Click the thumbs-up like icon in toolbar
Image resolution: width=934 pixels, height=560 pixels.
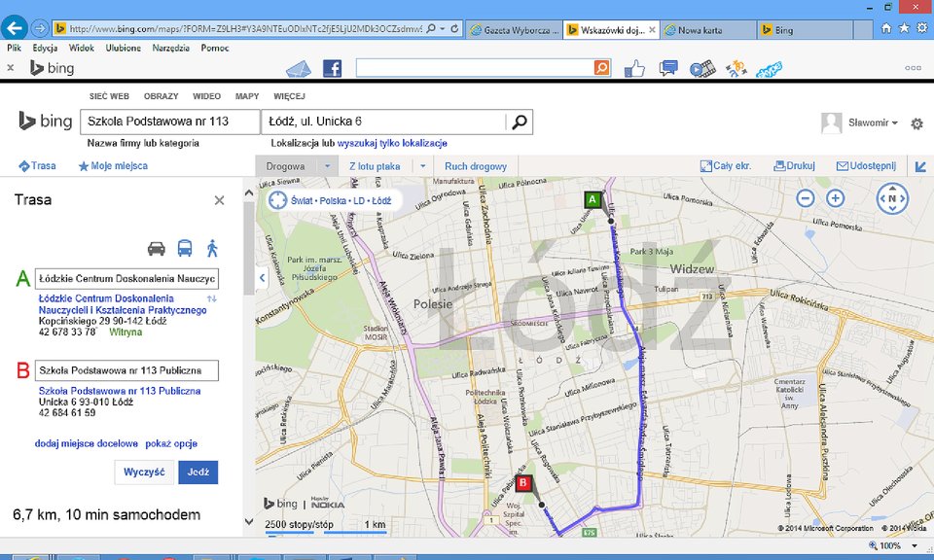(x=634, y=69)
